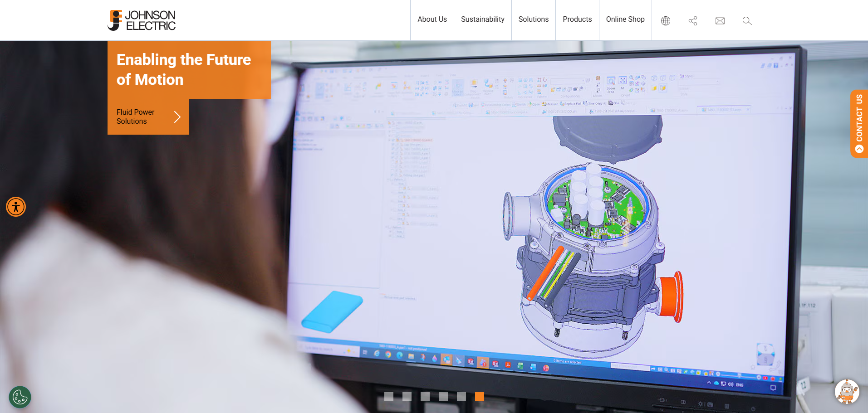This screenshot has height=413, width=868.
Task: Go to the Online Shop
Action: point(625,19)
